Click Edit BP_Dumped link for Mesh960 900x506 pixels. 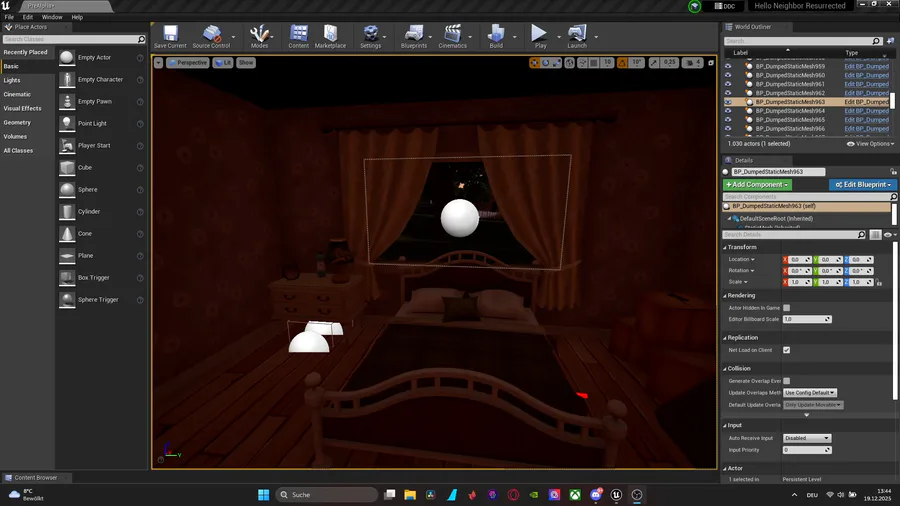(x=866, y=75)
